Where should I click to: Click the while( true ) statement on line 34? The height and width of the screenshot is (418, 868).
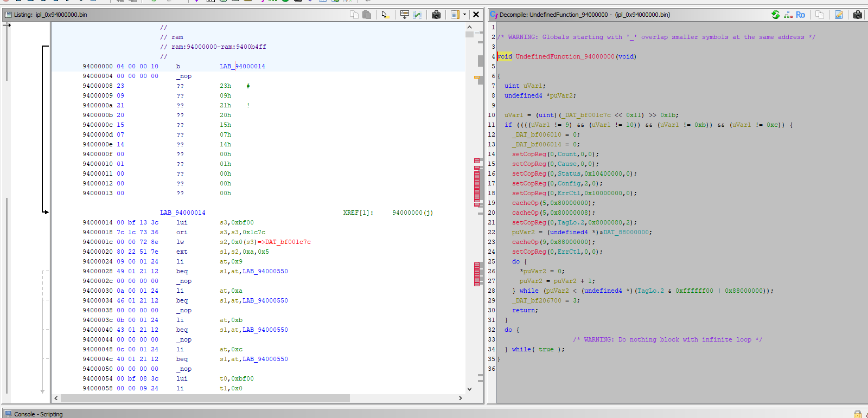pyautogui.click(x=538, y=349)
